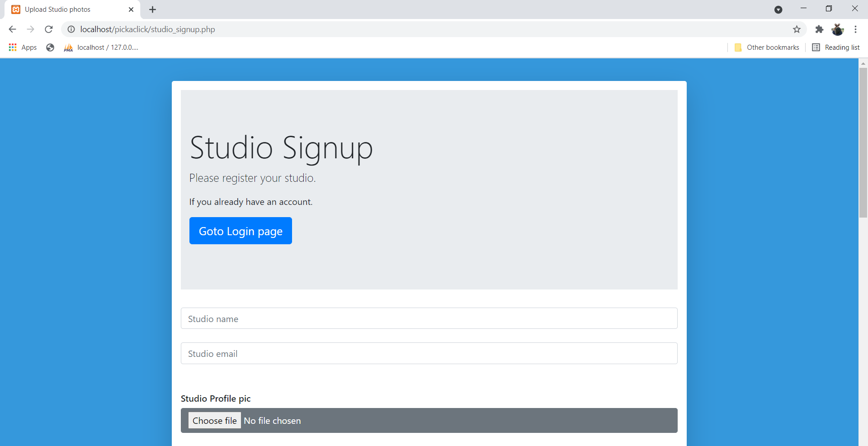
Task: Click the Goto Login page button
Action: (x=241, y=231)
